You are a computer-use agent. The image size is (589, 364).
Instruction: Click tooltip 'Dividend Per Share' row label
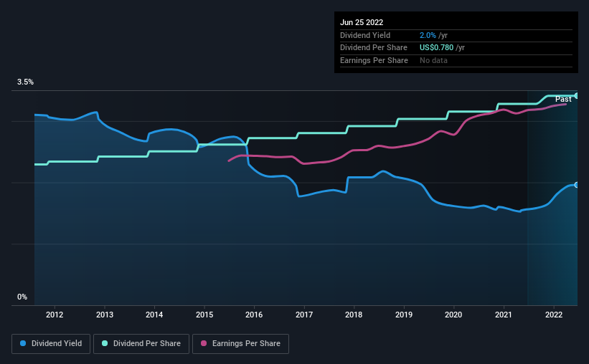click(374, 48)
